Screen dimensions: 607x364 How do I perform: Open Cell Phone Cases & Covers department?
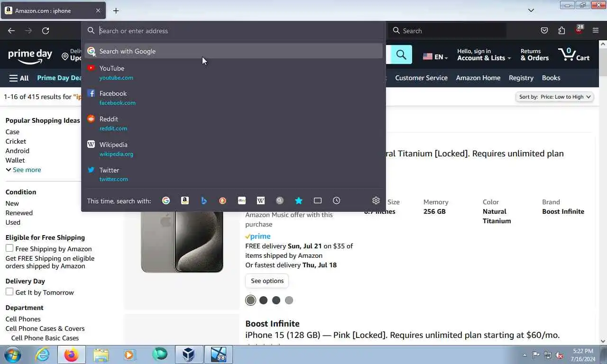[45, 328]
